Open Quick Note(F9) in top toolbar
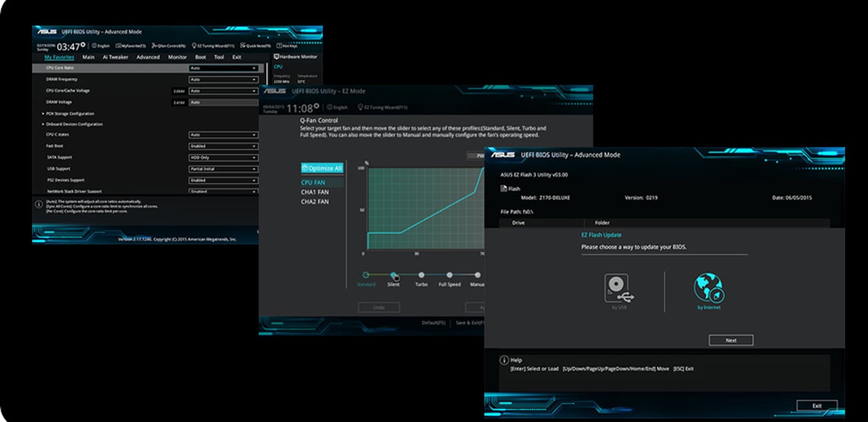 coord(255,46)
